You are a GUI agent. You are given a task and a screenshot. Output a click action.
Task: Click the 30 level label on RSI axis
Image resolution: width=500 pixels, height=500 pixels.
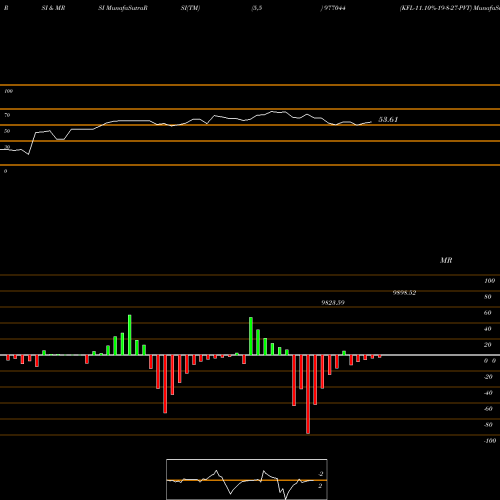coord(7,147)
